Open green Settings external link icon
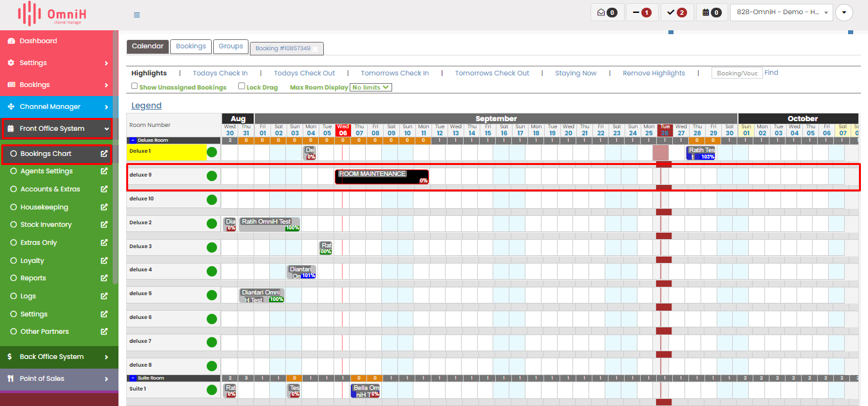 [x=104, y=314]
